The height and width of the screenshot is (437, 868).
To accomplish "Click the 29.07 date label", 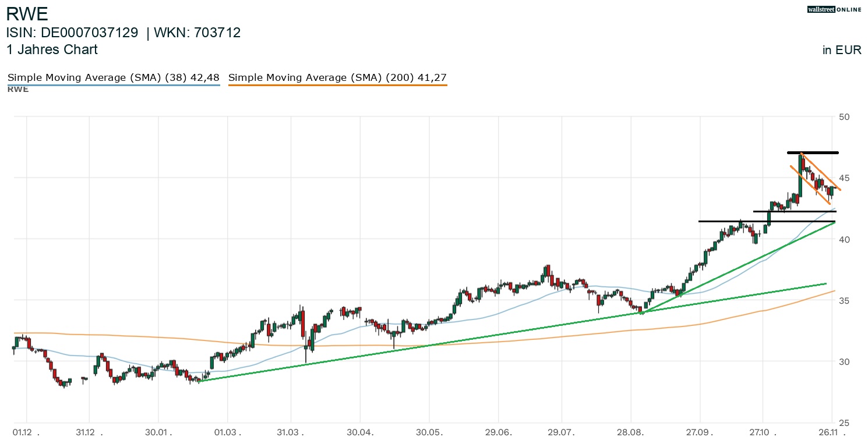I will pyautogui.click(x=564, y=432).
